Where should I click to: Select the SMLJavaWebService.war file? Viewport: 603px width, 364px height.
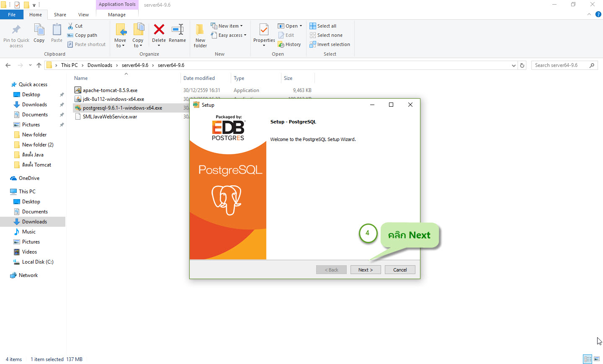pos(110,117)
